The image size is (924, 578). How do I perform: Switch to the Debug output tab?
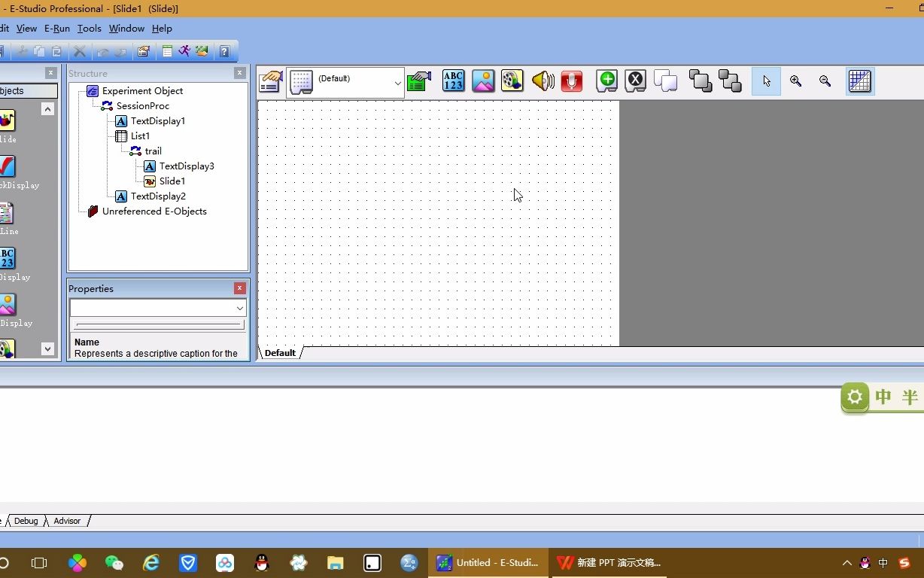tap(26, 521)
